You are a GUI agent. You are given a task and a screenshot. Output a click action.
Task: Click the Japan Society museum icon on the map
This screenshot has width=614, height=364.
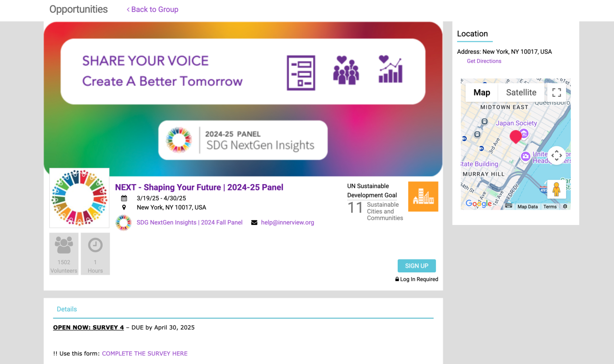524,133
